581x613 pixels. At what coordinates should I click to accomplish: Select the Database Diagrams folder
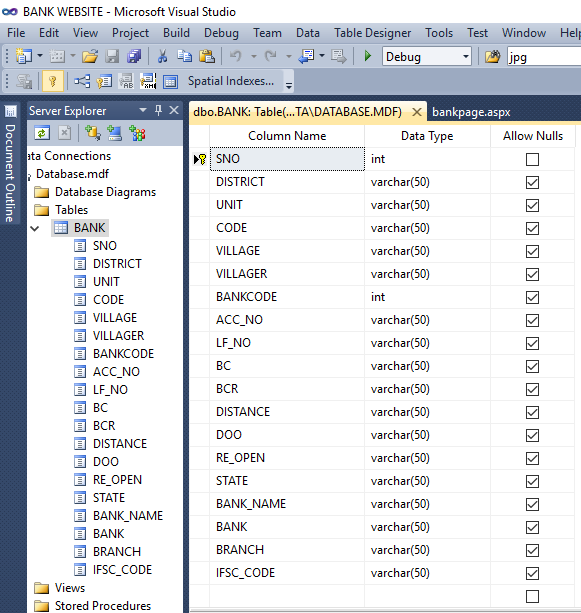coord(105,192)
